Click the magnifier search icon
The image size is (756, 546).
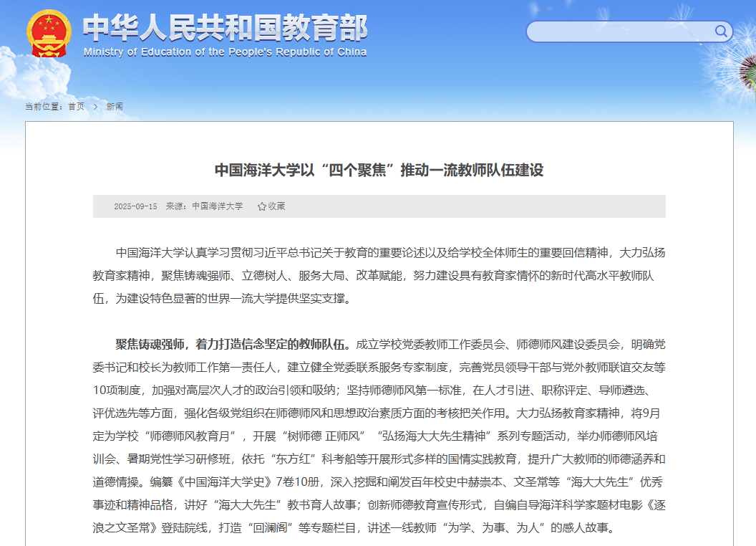tap(721, 32)
